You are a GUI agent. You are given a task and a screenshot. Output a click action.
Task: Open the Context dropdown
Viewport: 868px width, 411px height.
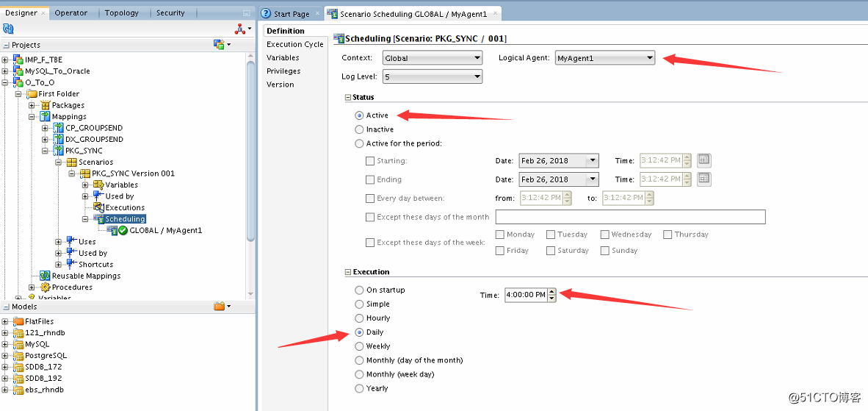pyautogui.click(x=433, y=57)
